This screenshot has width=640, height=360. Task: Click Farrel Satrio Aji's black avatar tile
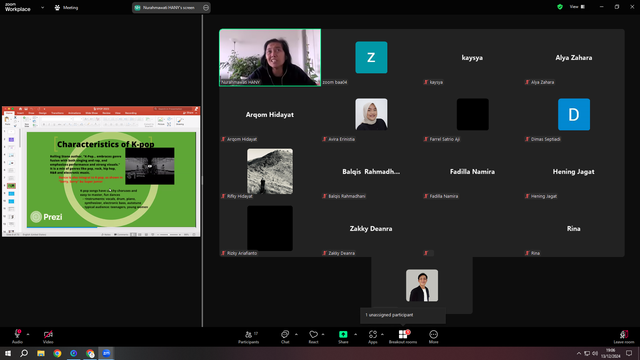472,114
